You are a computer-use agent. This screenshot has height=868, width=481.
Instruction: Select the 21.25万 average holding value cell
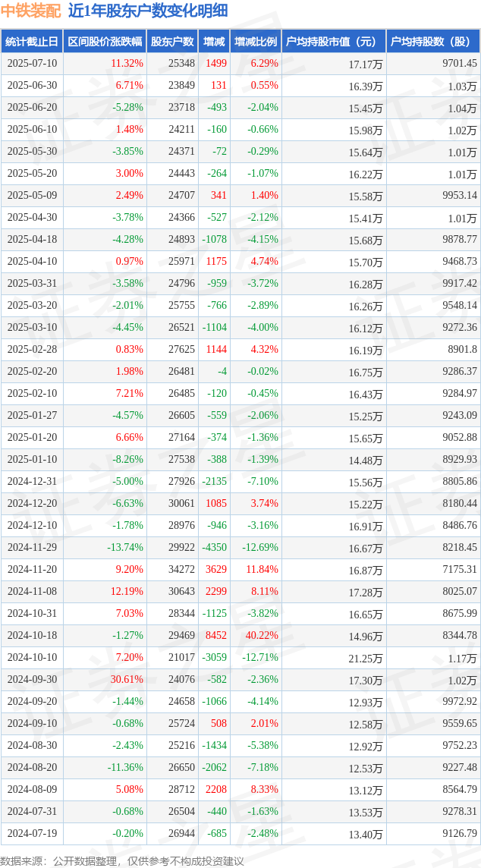(367, 657)
